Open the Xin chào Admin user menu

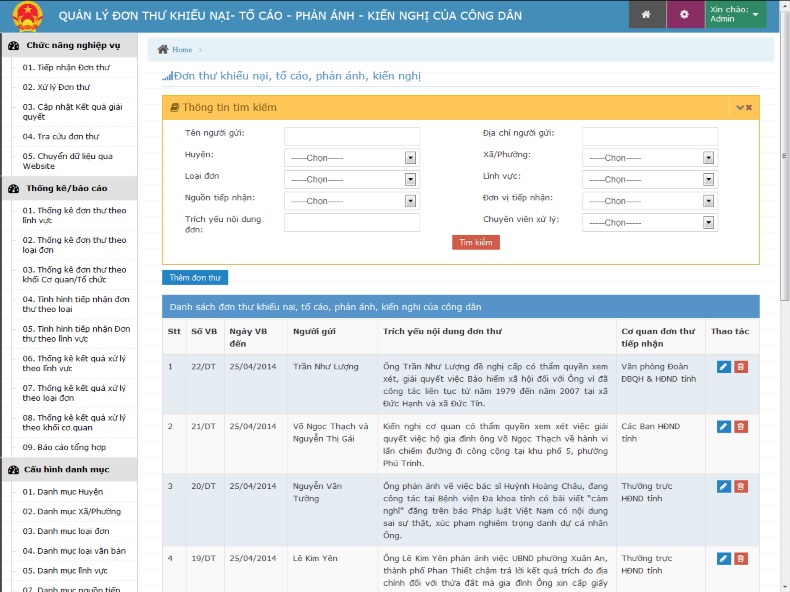(x=736, y=14)
